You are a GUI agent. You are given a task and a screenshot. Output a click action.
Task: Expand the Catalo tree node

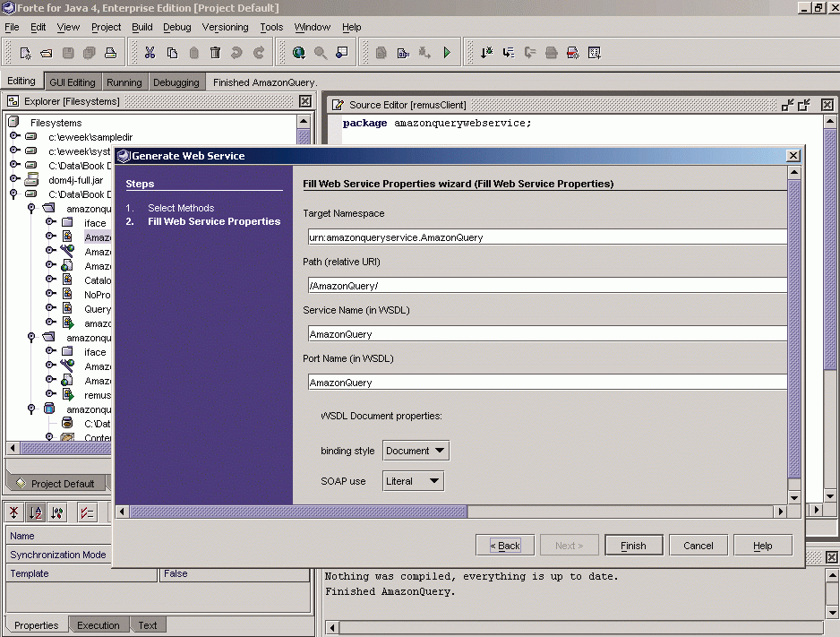50,279
